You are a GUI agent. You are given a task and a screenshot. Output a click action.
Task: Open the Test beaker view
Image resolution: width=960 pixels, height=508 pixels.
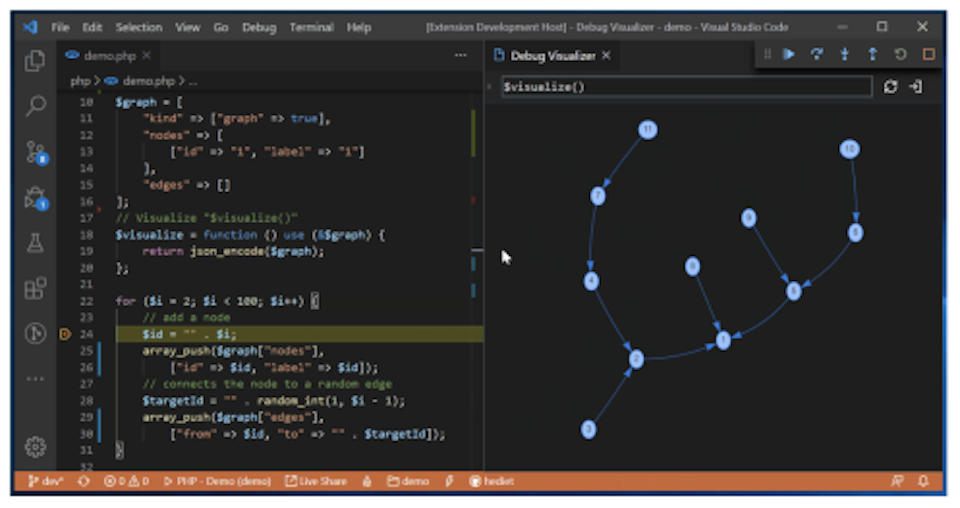click(x=35, y=243)
